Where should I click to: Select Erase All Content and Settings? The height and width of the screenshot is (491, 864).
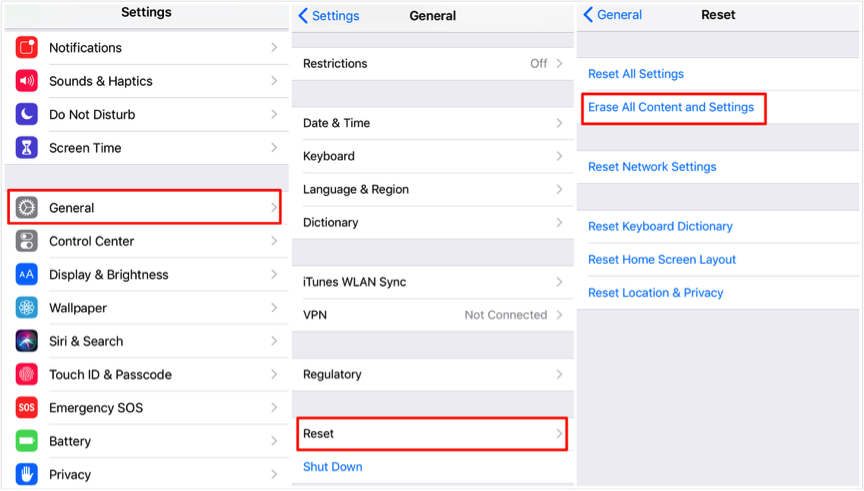[671, 107]
